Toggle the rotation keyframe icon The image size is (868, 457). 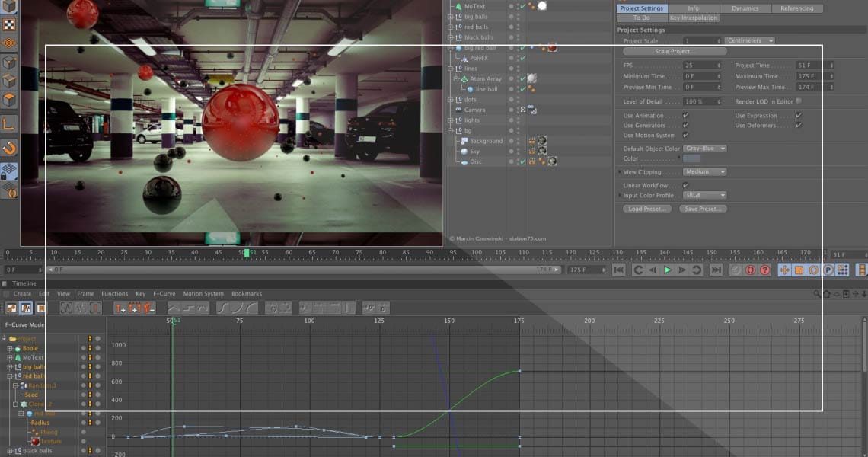[813, 270]
